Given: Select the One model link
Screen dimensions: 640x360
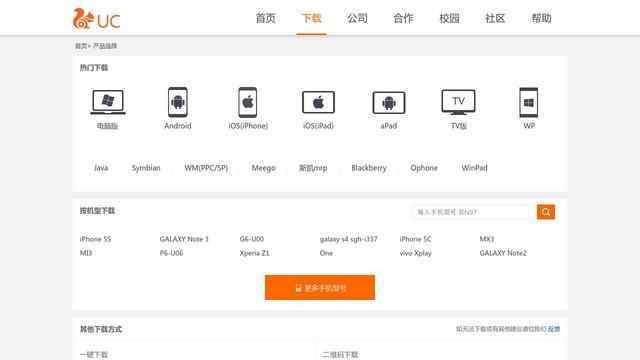Looking at the screenshot, I should tap(326, 253).
